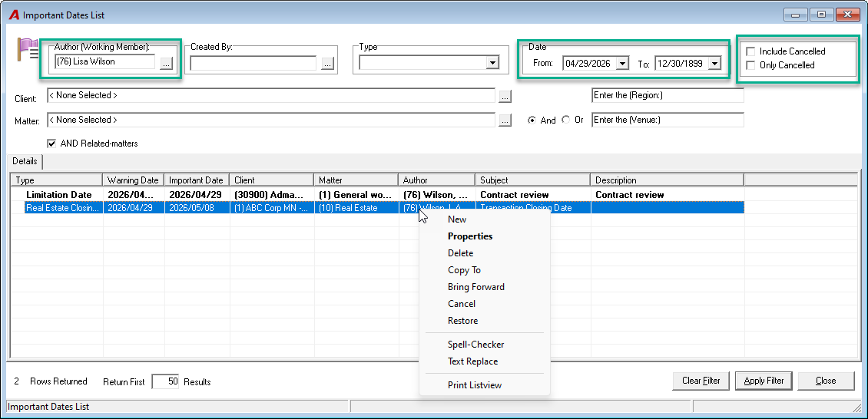Open Author lookup ellipsis button

(166, 64)
